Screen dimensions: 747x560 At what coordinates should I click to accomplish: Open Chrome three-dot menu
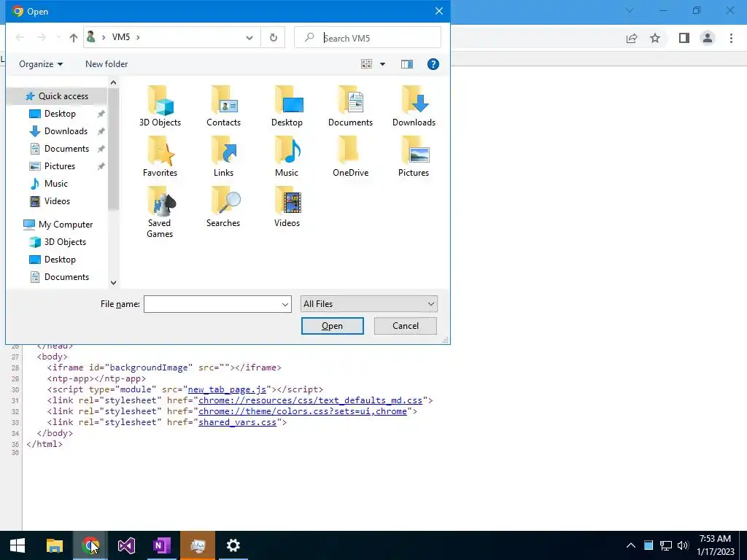click(731, 38)
